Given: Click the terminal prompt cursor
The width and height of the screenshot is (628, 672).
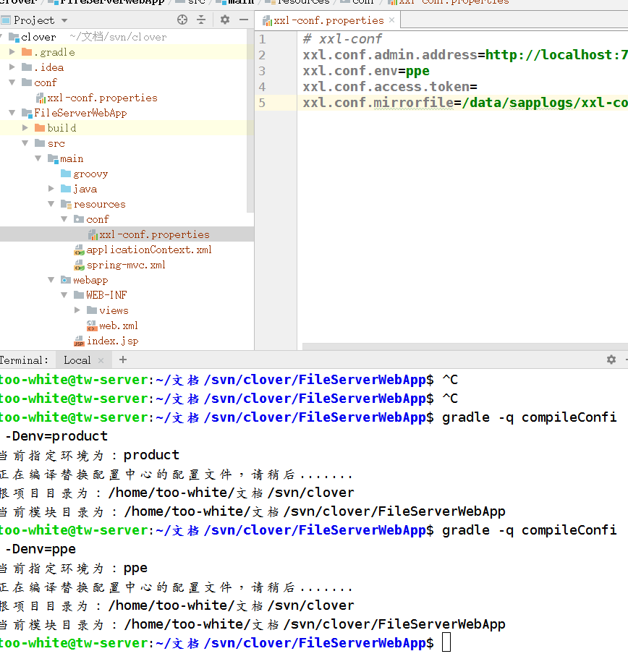Looking at the screenshot, I should [446, 643].
